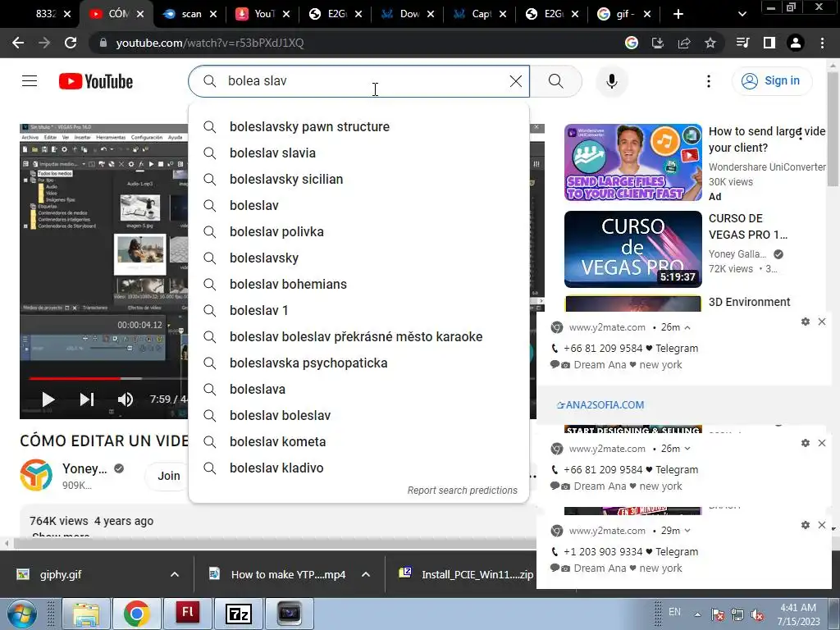Collapse first y2mate notification chevron

click(687, 327)
